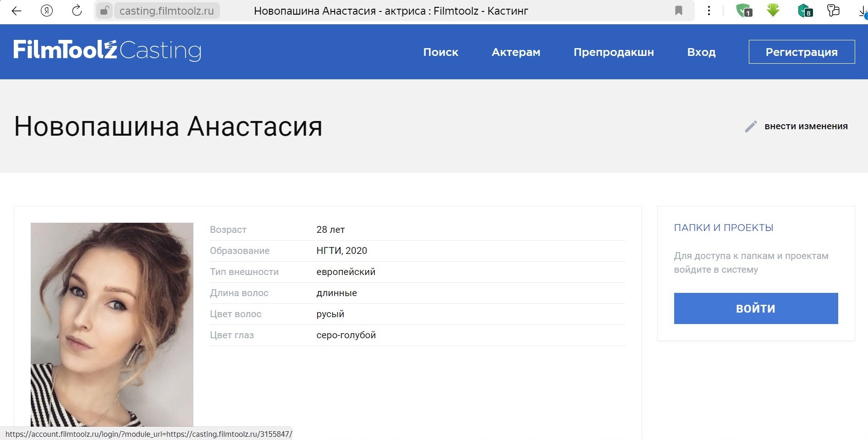Open the green shield extension with badge 1

[743, 11]
